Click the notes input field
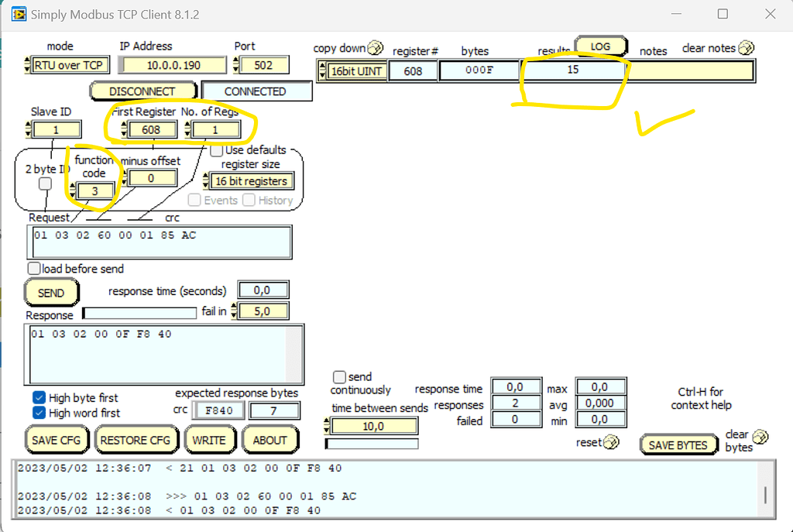 (692, 70)
